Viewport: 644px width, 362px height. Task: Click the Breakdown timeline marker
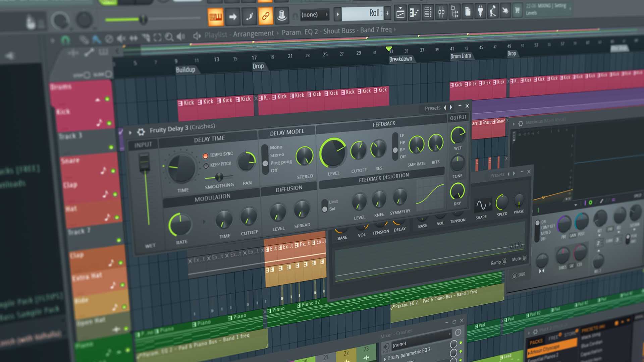pyautogui.click(x=400, y=59)
